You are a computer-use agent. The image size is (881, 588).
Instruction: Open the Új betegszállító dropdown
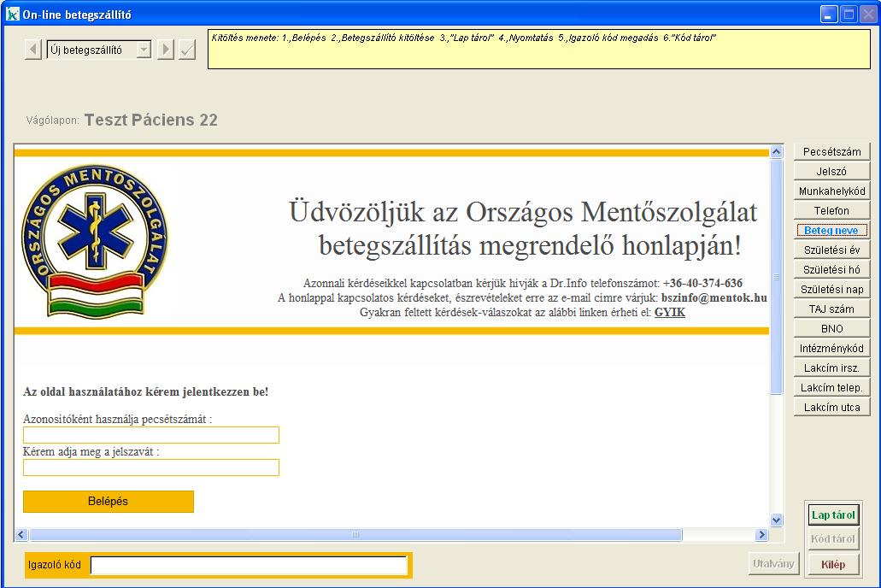click(144, 50)
